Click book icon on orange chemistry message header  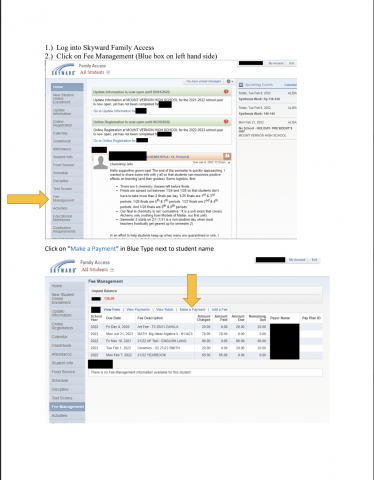pos(227,156)
